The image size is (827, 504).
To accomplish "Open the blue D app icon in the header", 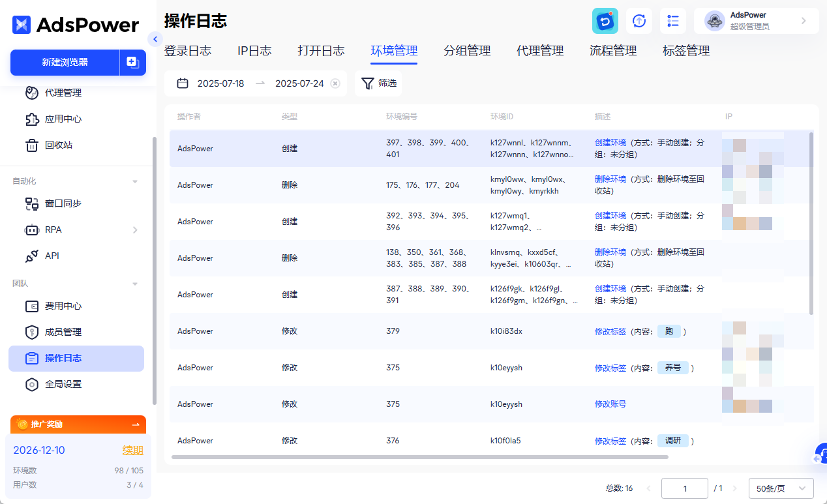I will click(605, 21).
